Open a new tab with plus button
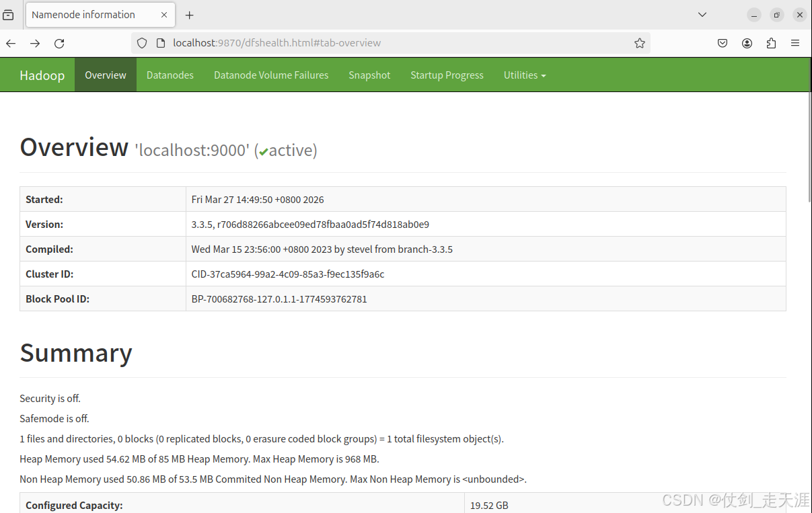The image size is (812, 513). (190, 15)
